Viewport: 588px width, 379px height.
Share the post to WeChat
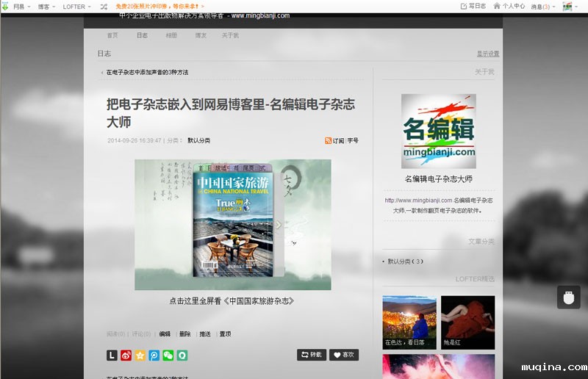168,355
